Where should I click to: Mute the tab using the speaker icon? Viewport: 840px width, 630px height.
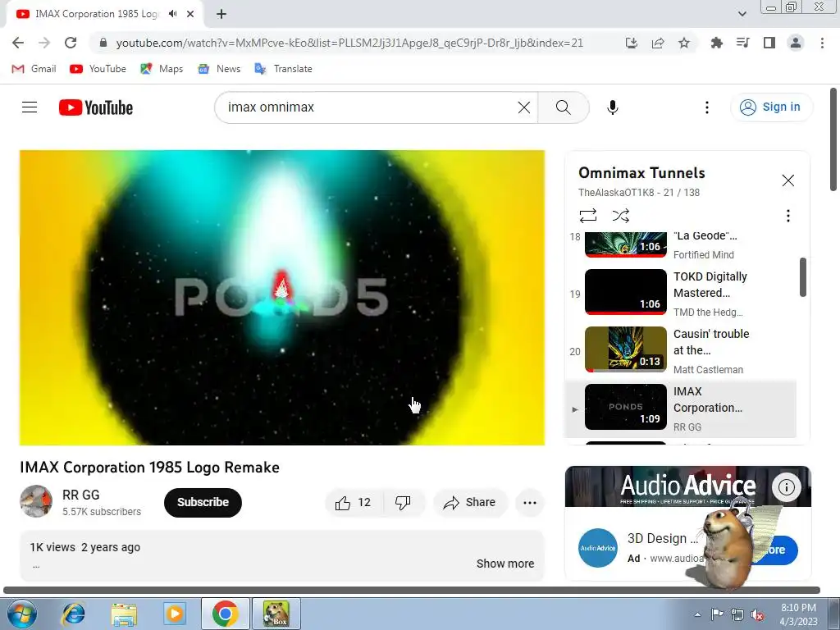pyautogui.click(x=172, y=14)
